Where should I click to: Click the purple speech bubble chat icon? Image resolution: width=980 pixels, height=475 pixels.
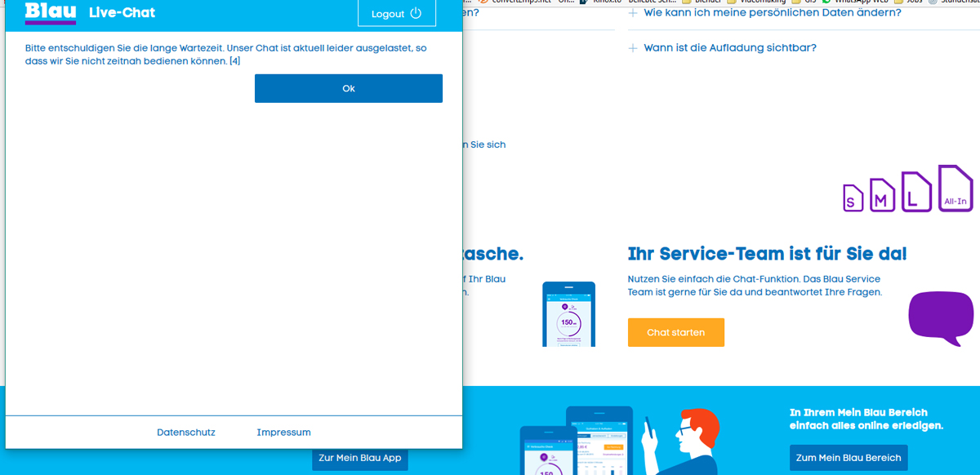[941, 317]
